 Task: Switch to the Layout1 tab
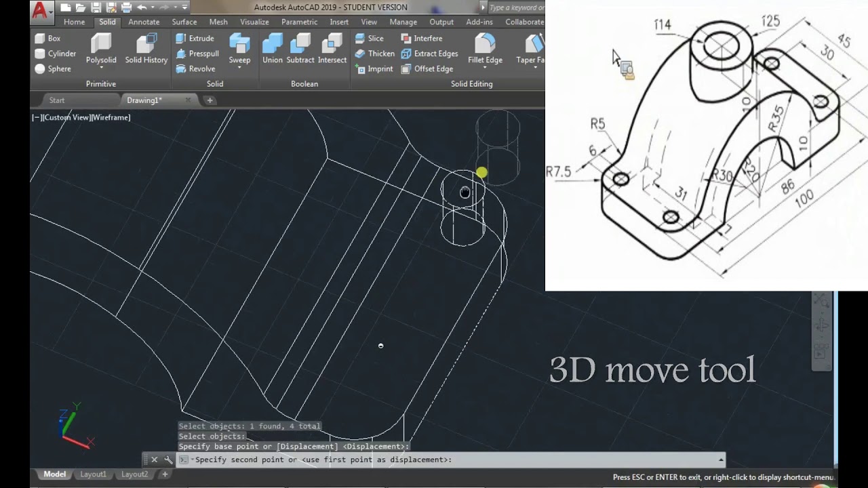click(93, 474)
